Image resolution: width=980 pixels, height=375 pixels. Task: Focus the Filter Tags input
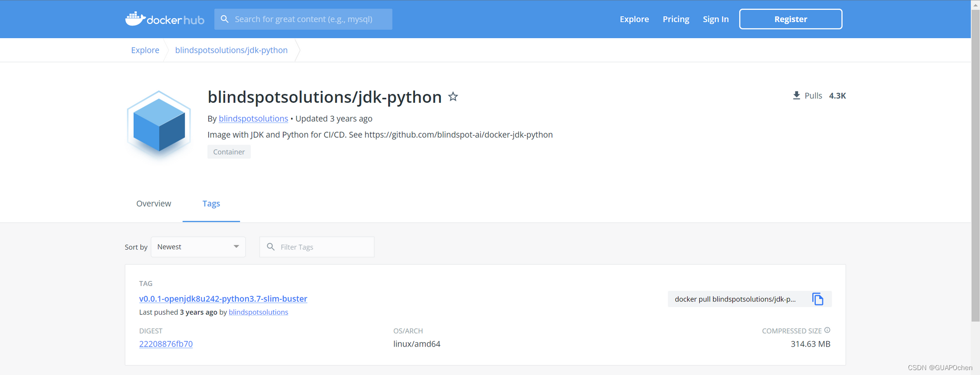coord(317,247)
